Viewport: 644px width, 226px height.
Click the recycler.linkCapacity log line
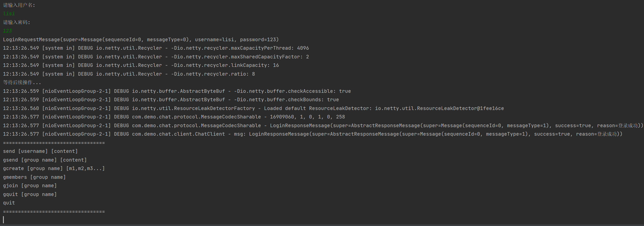[141, 65]
